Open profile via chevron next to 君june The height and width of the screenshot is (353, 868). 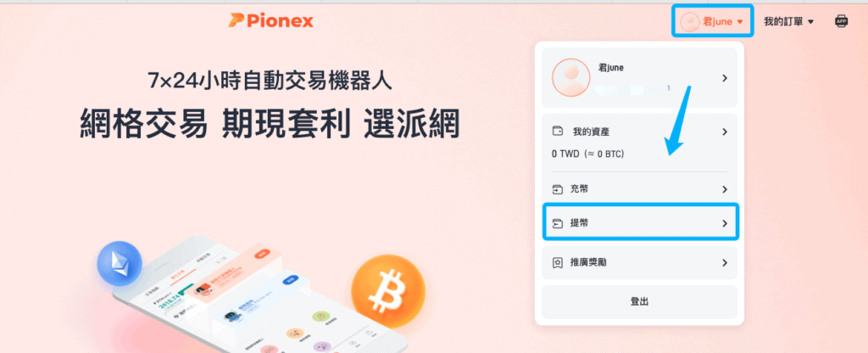pos(725,78)
